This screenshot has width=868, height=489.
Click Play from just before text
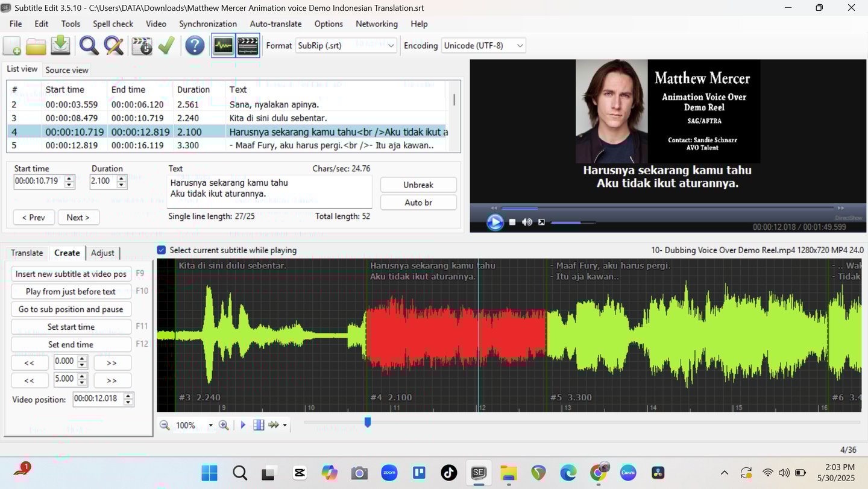(71, 291)
